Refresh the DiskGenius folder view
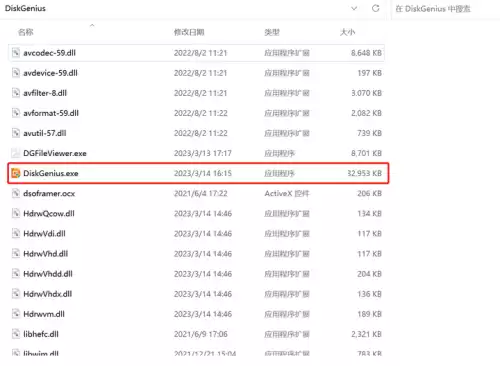 coord(376,8)
